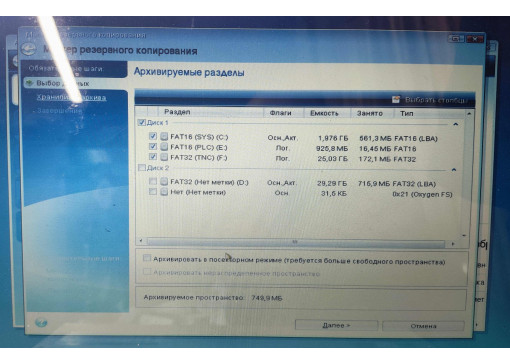Click scroll down arrow of partition list
Viewport: 510px width, 364px height.
point(464,235)
